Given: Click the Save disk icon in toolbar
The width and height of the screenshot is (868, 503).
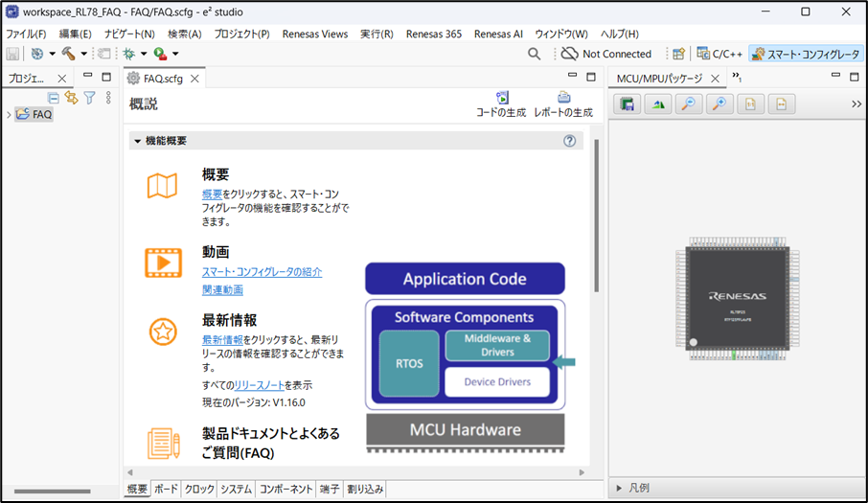Looking at the screenshot, I should [x=12, y=54].
